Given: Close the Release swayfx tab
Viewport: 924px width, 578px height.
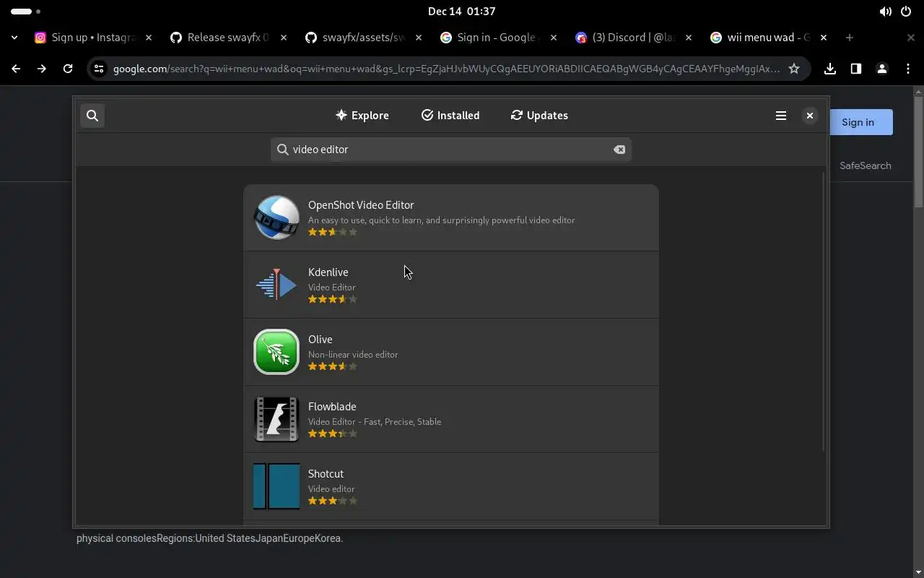Looking at the screenshot, I should point(284,38).
